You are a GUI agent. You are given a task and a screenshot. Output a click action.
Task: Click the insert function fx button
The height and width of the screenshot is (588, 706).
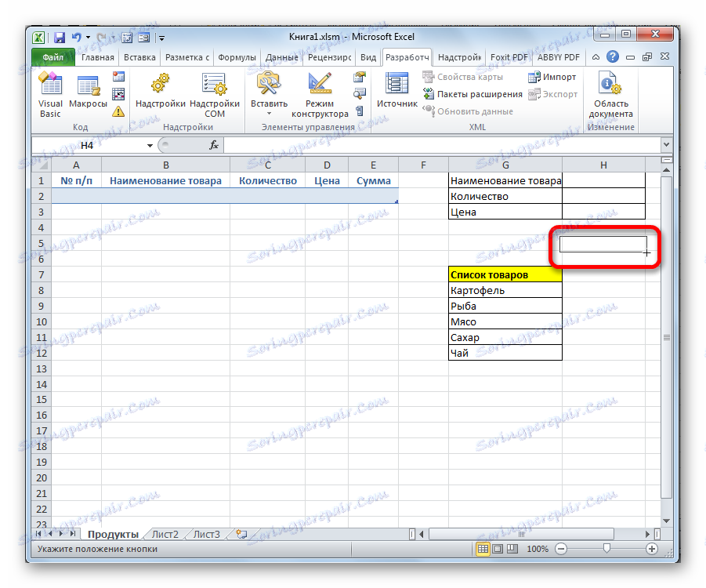point(213,145)
